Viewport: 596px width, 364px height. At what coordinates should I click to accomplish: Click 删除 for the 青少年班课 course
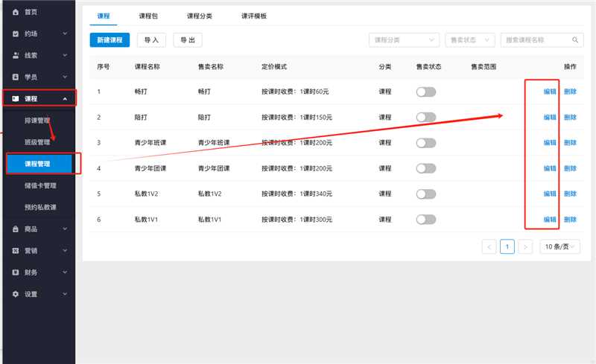tap(570, 143)
